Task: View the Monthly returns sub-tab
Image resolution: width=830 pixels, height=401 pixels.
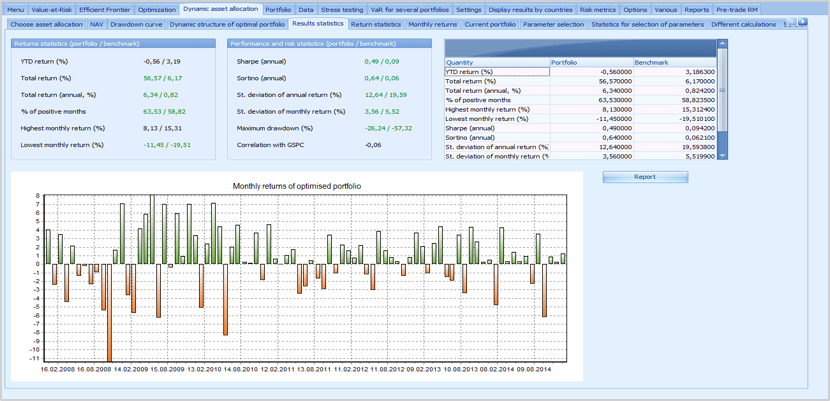Action: pos(432,24)
